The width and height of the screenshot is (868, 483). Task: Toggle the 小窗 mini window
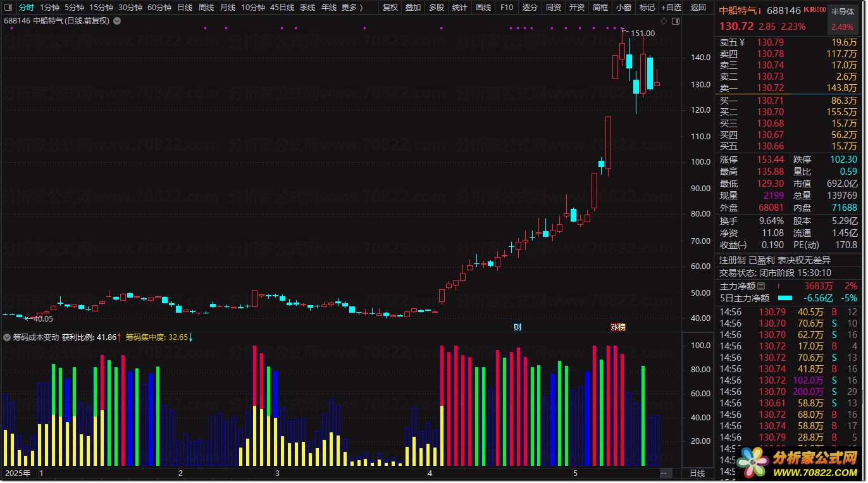623,8
